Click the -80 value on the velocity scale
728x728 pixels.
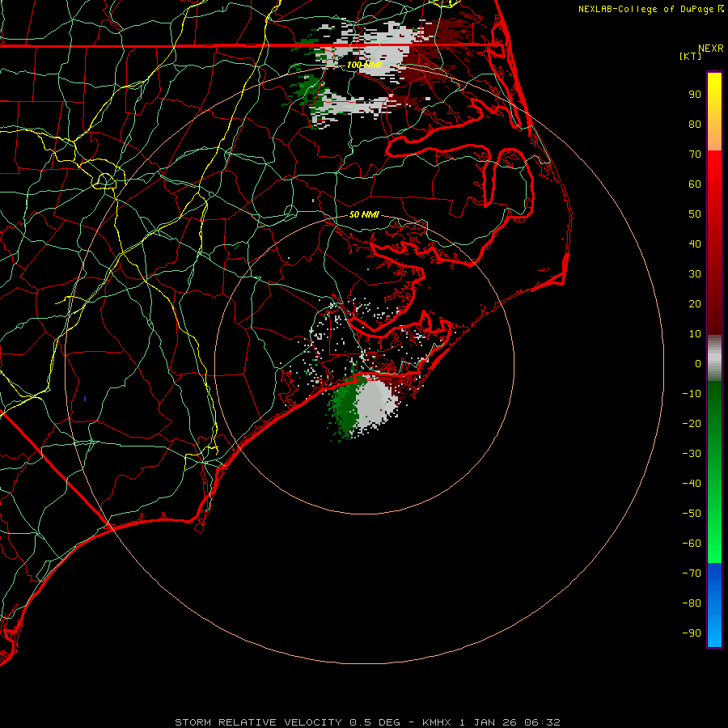tap(692, 603)
